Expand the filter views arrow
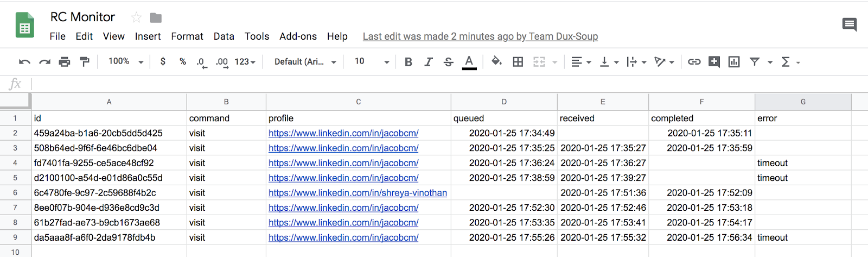Image resolution: width=868 pixels, height=257 pixels. 770,62
